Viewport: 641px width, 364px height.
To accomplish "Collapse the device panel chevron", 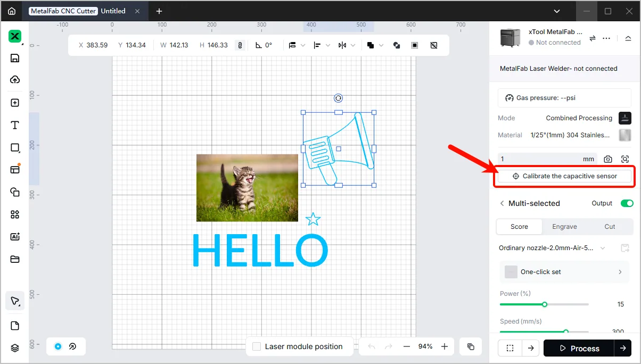I will (x=628, y=38).
